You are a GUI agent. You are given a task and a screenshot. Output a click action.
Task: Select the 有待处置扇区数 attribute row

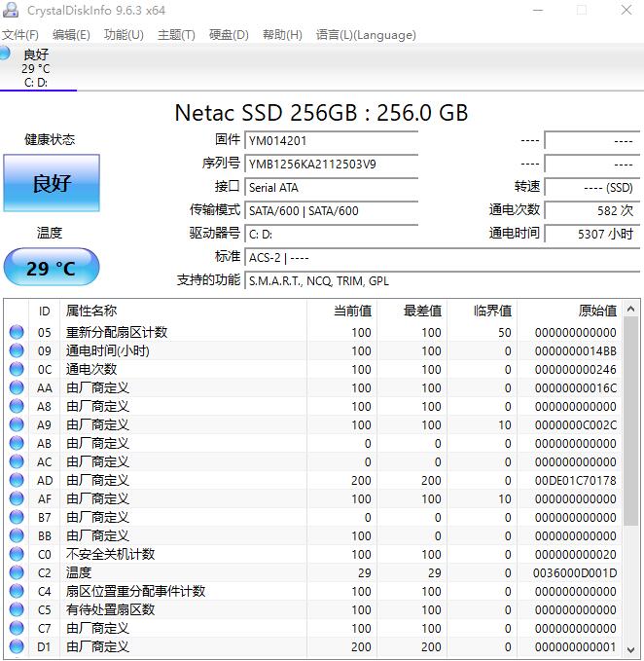click(314, 610)
